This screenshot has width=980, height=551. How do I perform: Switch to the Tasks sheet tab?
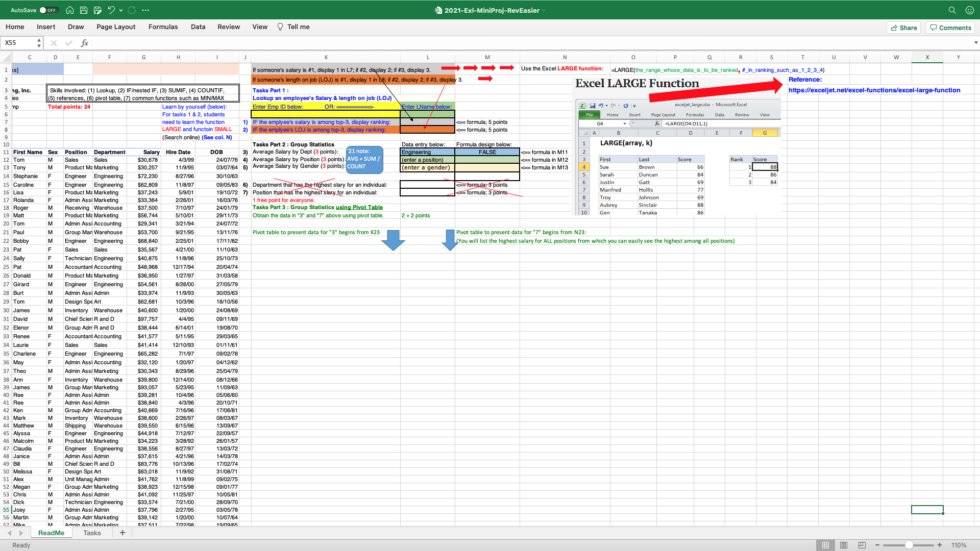point(92,533)
